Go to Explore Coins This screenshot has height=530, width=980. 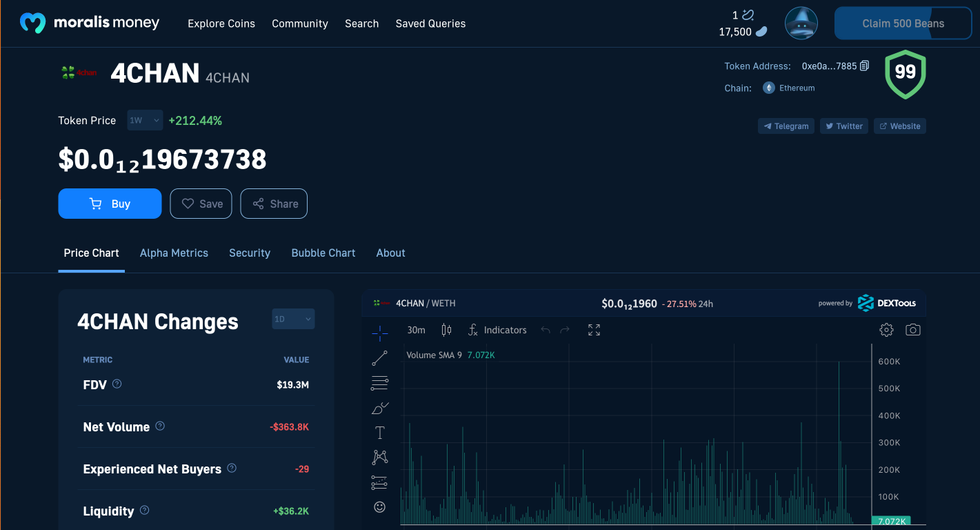(221, 23)
